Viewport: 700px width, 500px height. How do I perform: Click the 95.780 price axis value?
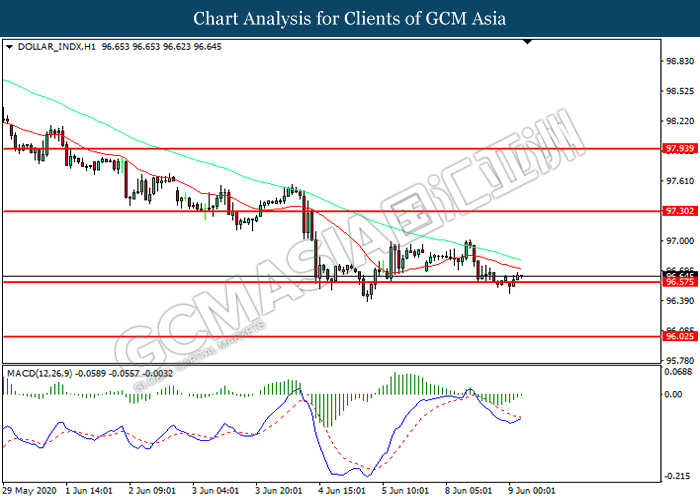click(679, 360)
